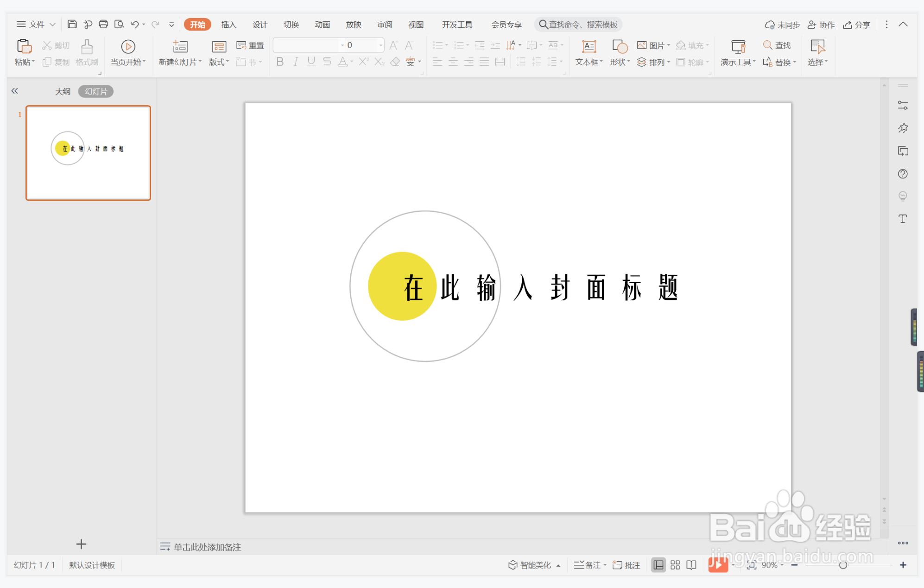This screenshot has height=588, width=924.
Task: Click the orange play slideshow button
Action: pos(717,565)
